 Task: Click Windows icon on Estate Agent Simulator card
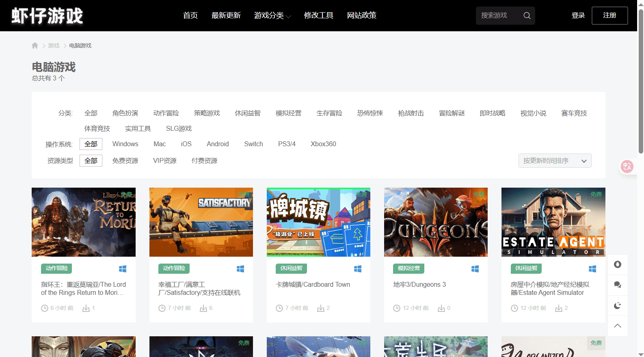592,269
